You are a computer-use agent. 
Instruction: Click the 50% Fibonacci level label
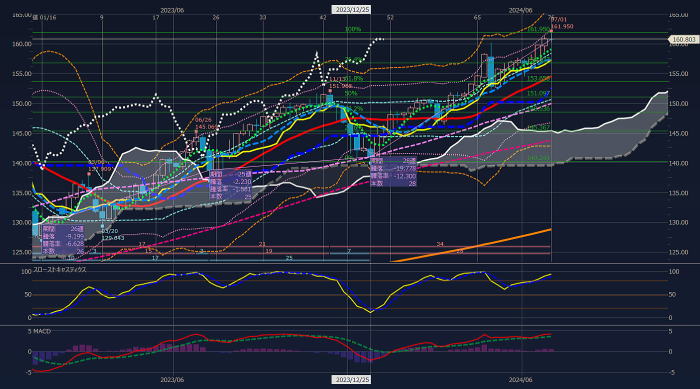(x=351, y=94)
